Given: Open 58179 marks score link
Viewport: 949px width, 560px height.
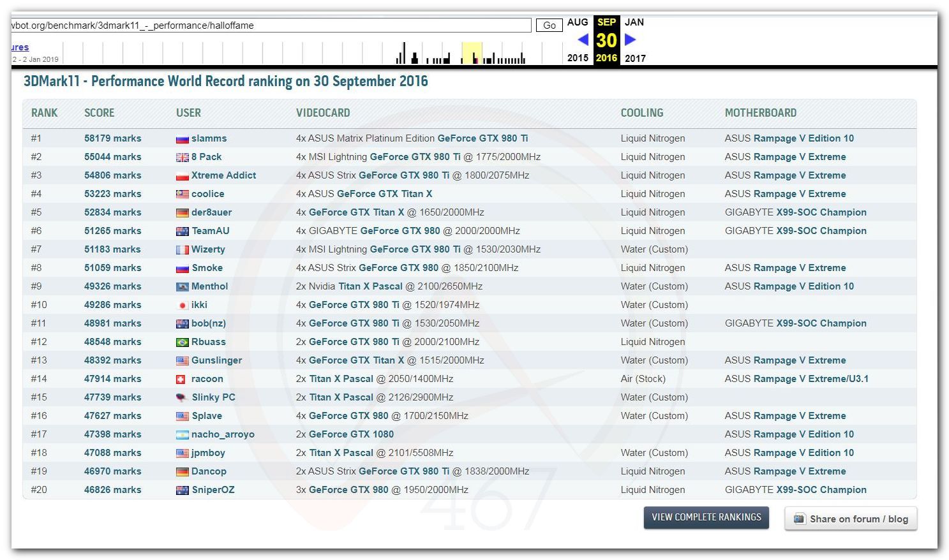Looking at the screenshot, I should click(112, 138).
